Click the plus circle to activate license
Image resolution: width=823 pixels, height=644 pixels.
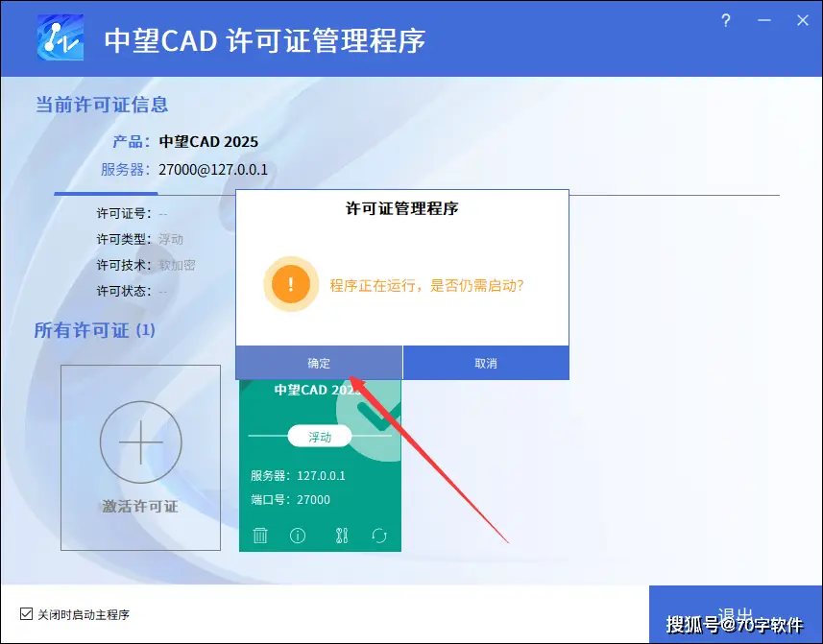(x=140, y=442)
